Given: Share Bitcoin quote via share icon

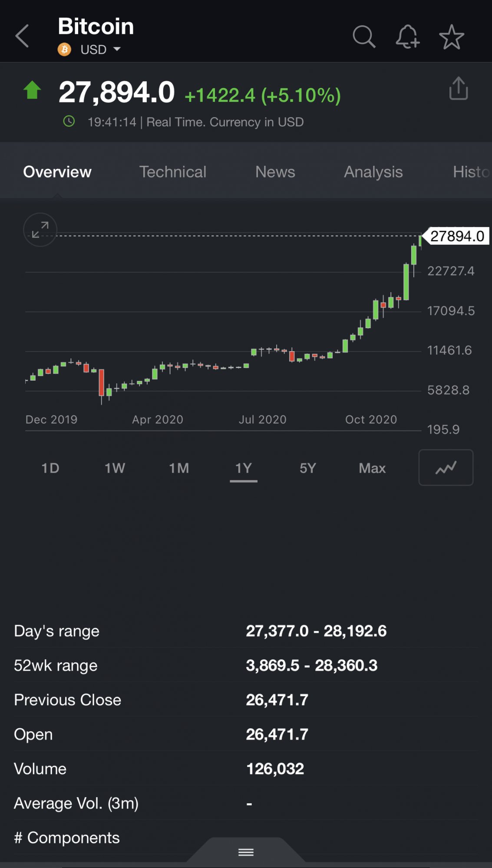Looking at the screenshot, I should [x=458, y=89].
